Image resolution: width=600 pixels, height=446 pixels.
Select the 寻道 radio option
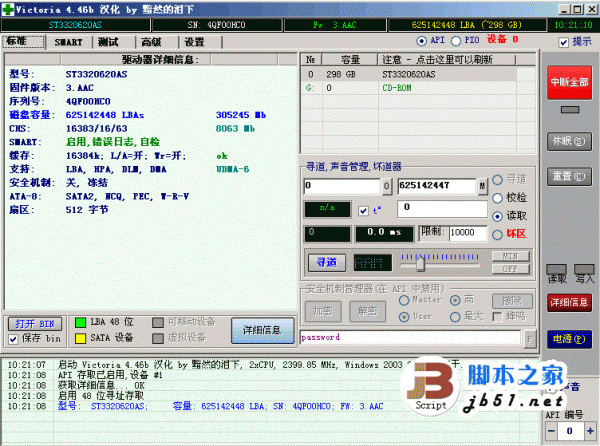click(x=497, y=179)
